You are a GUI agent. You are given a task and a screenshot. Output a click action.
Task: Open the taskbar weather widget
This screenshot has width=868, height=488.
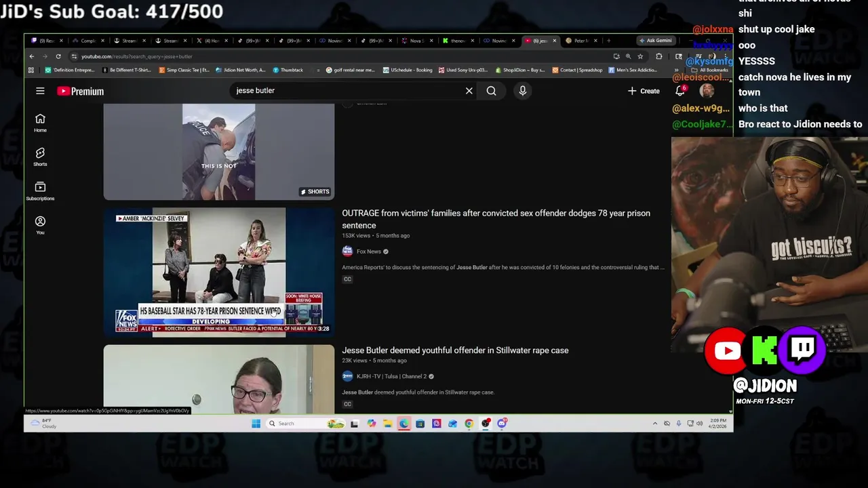pos(43,424)
